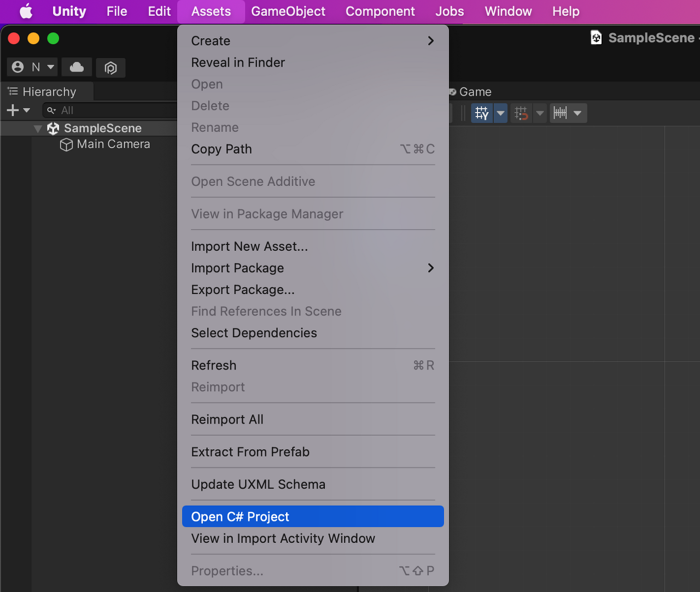Select Copy Path menu item
Image resolution: width=700 pixels, height=592 pixels.
[313, 149]
